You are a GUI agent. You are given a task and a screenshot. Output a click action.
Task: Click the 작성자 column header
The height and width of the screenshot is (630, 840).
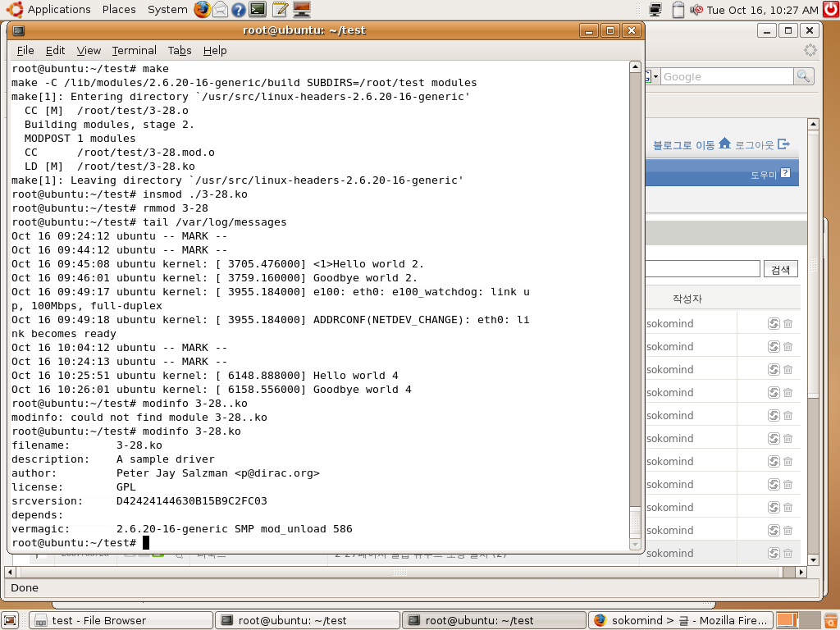pos(687,299)
